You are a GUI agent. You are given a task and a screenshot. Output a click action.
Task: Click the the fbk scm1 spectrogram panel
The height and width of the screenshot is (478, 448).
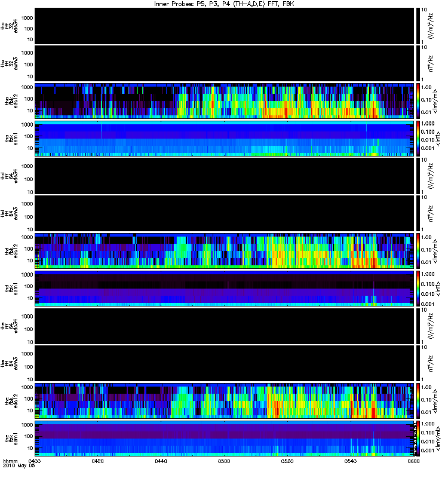[x=224, y=439]
